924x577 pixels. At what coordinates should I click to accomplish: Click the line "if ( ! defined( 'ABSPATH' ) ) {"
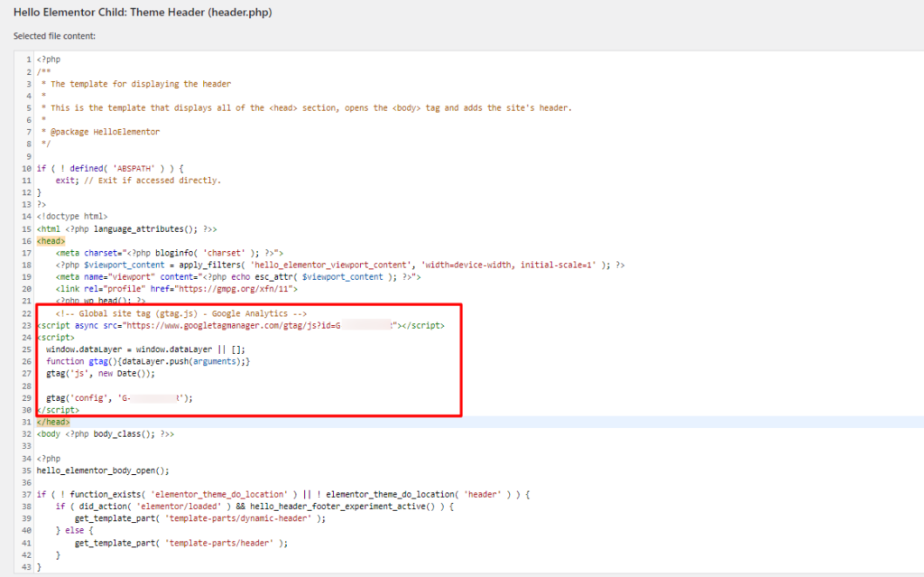[110, 169]
